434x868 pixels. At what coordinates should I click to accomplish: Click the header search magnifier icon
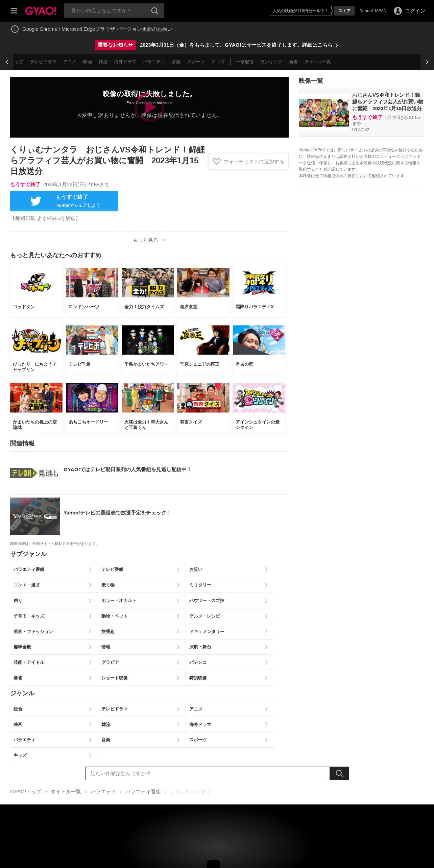(155, 11)
